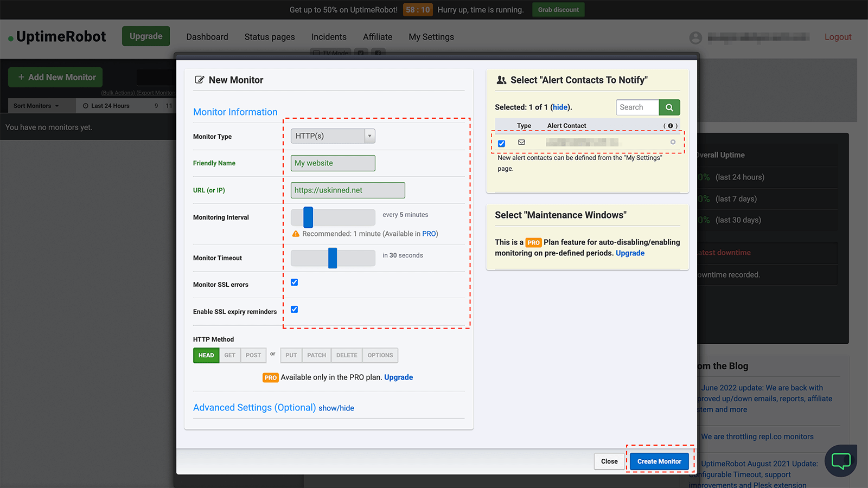Select the DELETE HTTP method

tap(347, 355)
